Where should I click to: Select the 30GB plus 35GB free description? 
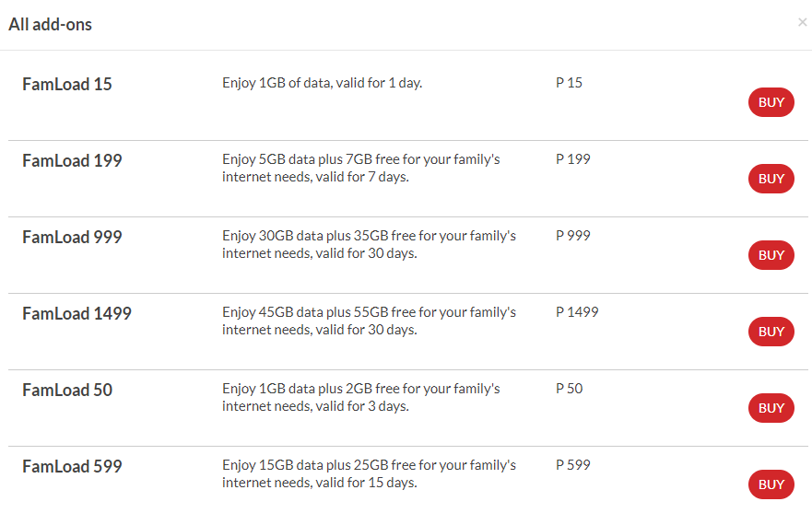(369, 244)
